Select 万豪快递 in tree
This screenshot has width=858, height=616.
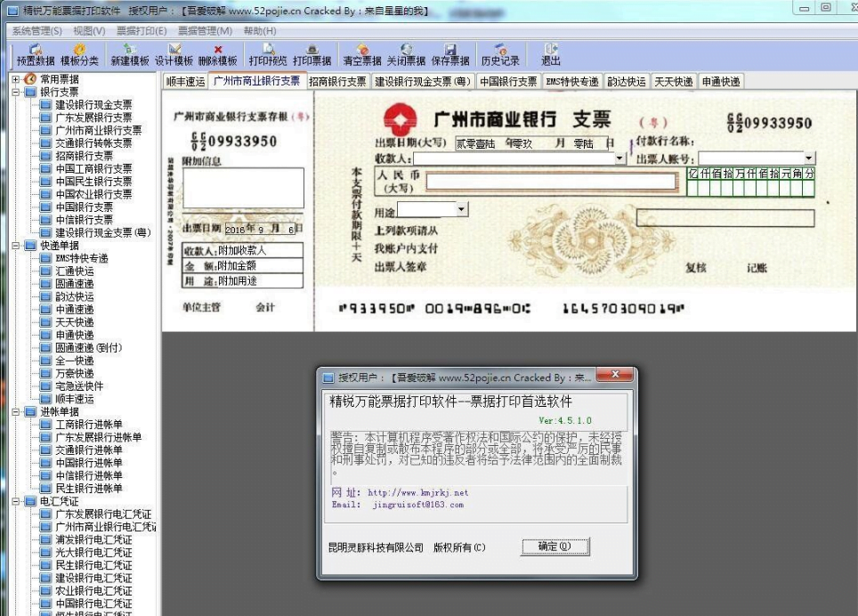75,374
